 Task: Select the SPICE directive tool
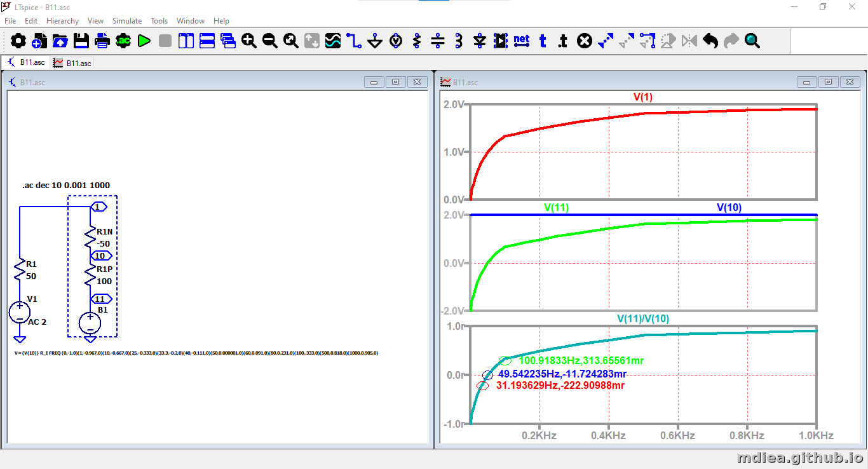pyautogui.click(x=564, y=41)
